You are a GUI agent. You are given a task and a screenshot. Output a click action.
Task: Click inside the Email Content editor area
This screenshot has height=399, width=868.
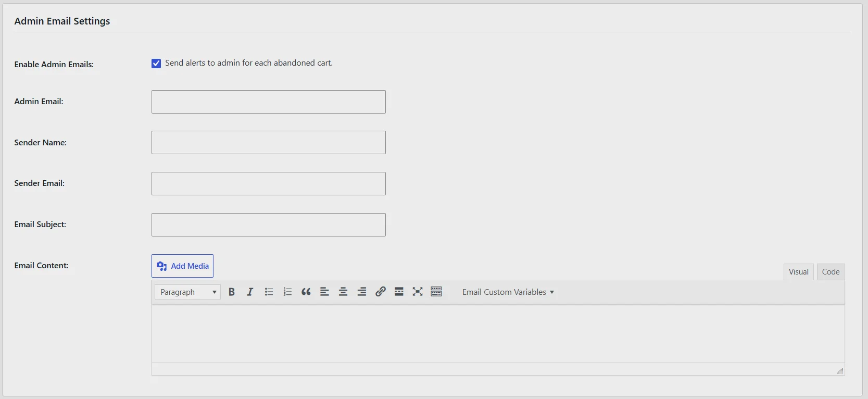coord(498,334)
